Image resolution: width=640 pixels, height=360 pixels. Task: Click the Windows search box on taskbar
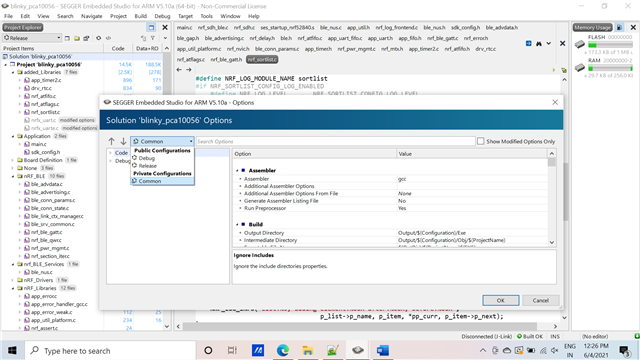tap(110, 351)
